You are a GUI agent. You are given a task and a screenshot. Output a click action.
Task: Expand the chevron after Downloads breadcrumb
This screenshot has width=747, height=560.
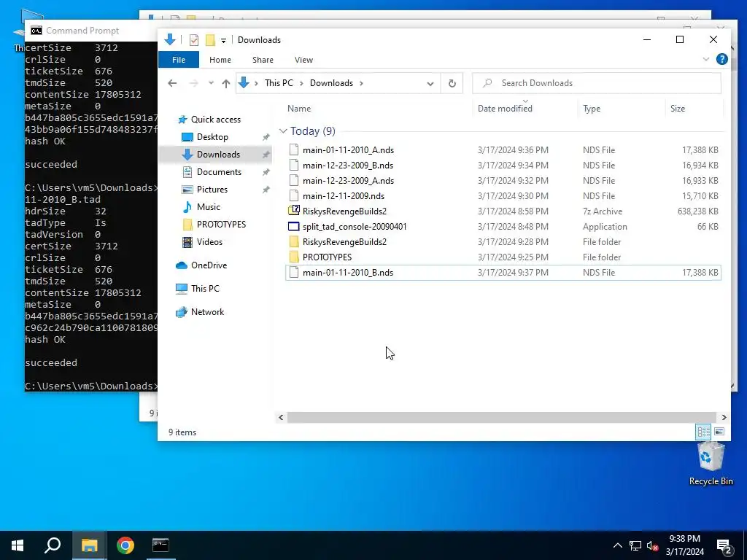pyautogui.click(x=362, y=83)
